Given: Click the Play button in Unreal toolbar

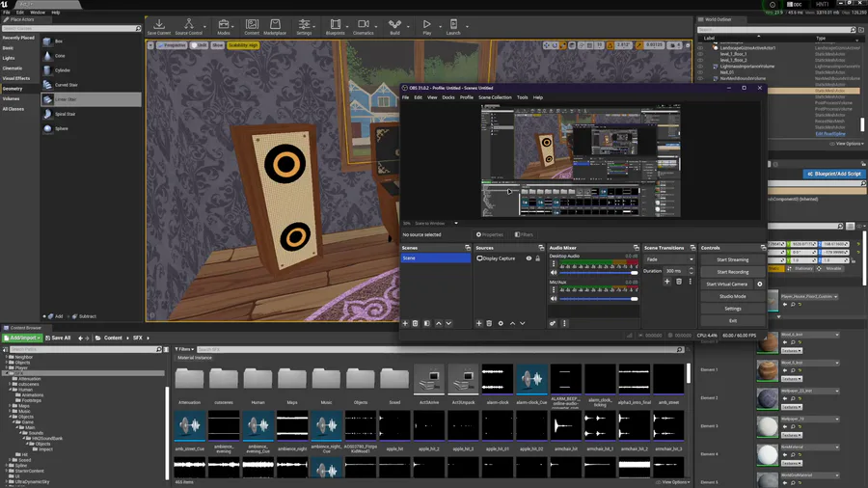Looking at the screenshot, I should click(x=426, y=25).
